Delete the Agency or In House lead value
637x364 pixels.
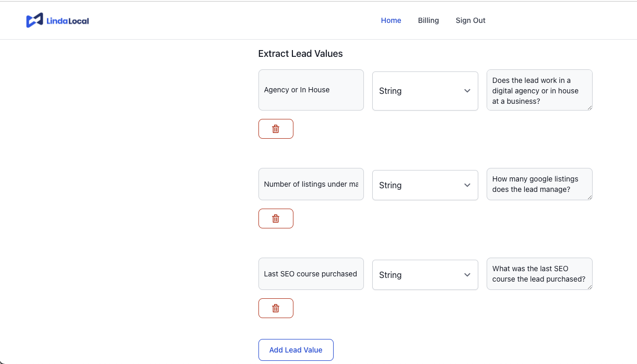[276, 129]
